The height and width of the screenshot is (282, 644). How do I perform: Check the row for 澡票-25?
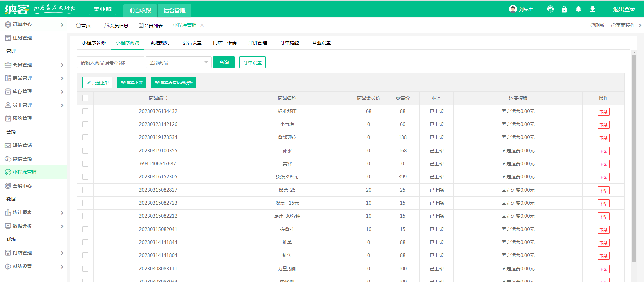click(85, 190)
